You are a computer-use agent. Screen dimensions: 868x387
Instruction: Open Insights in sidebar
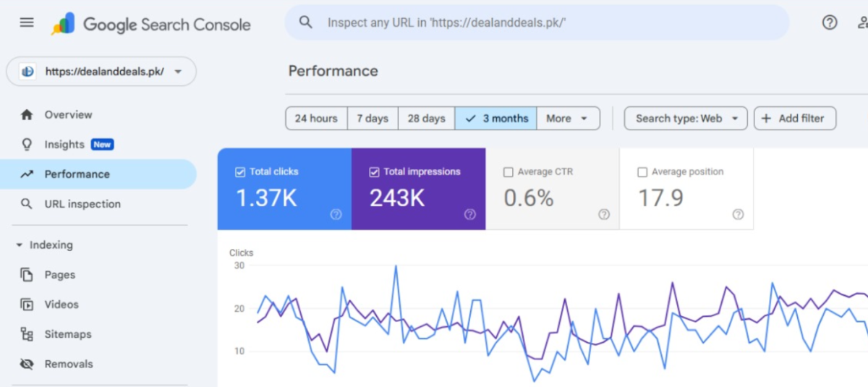pyautogui.click(x=98, y=144)
